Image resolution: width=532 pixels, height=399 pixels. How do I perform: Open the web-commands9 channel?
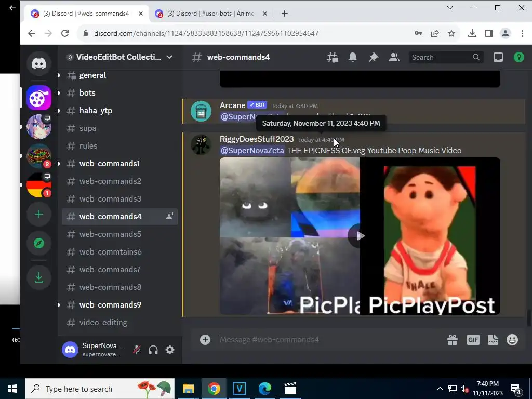pos(120,304)
